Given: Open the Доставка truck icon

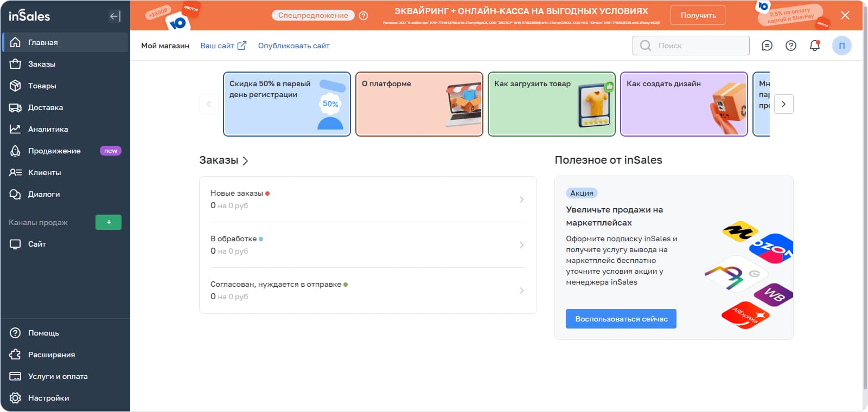Looking at the screenshot, I should [15, 107].
